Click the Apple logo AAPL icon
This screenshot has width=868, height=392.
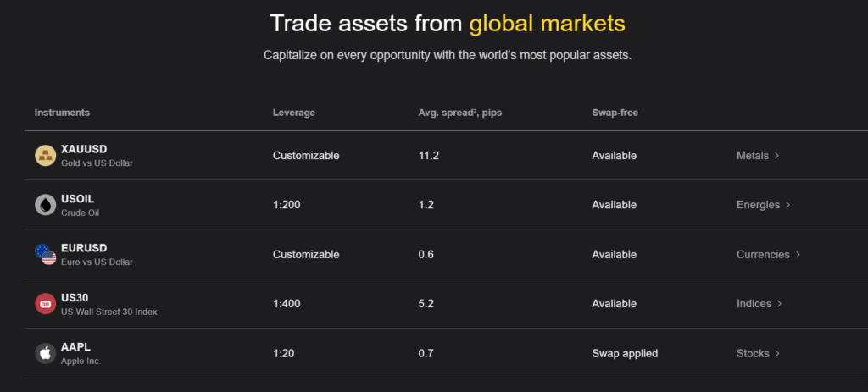point(45,353)
